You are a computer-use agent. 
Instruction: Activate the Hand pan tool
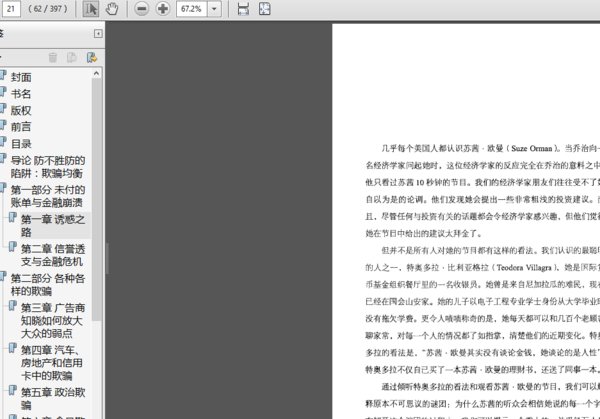point(112,8)
